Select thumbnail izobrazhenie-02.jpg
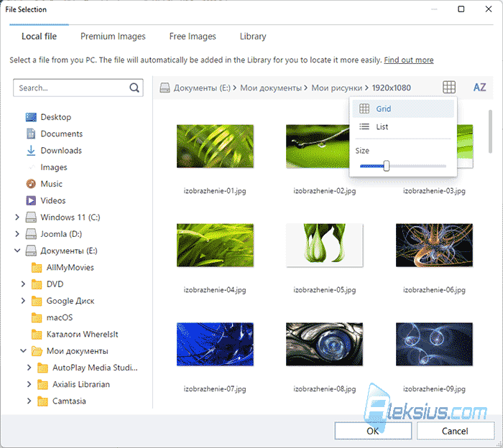 pyautogui.click(x=318, y=146)
